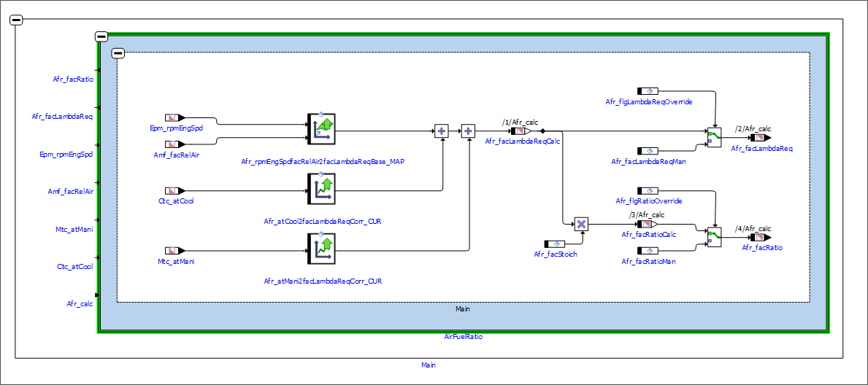The width and height of the screenshot is (868, 385).
Task: Select the Afr_facRatio output variable icon
Action: [x=761, y=237]
